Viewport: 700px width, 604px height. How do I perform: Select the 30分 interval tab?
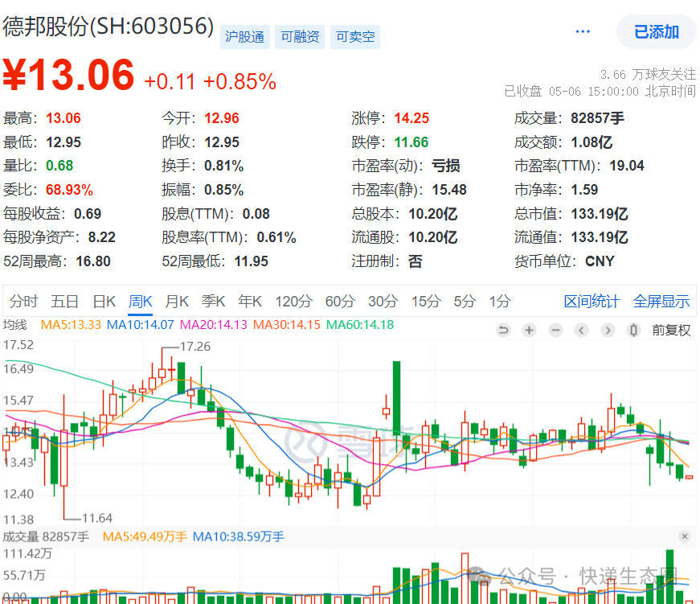coord(383,302)
